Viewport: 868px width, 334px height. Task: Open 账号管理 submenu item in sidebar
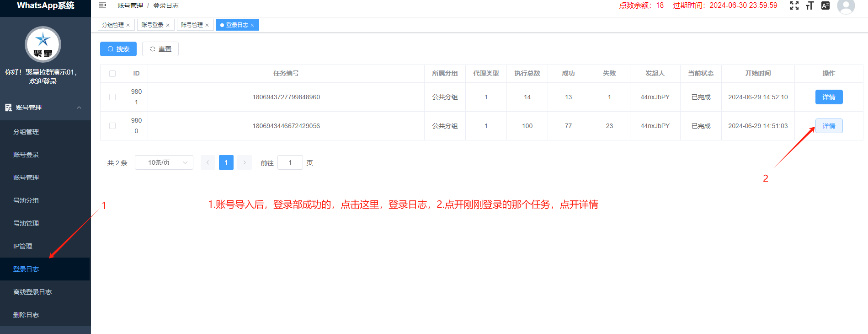click(45, 178)
